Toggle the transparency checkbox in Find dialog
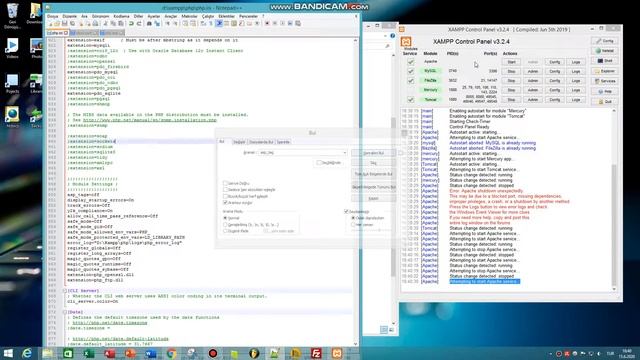The width and height of the screenshot is (640, 360). pos(346,211)
